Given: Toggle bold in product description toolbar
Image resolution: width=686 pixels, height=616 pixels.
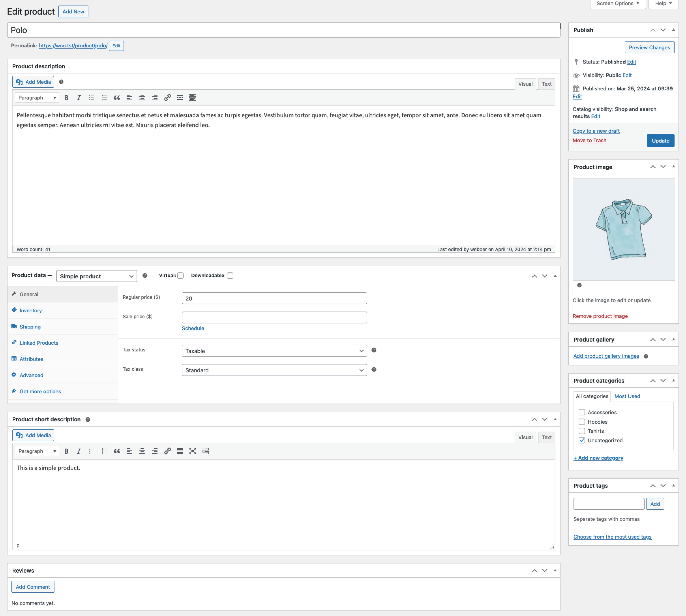Looking at the screenshot, I should [x=66, y=98].
